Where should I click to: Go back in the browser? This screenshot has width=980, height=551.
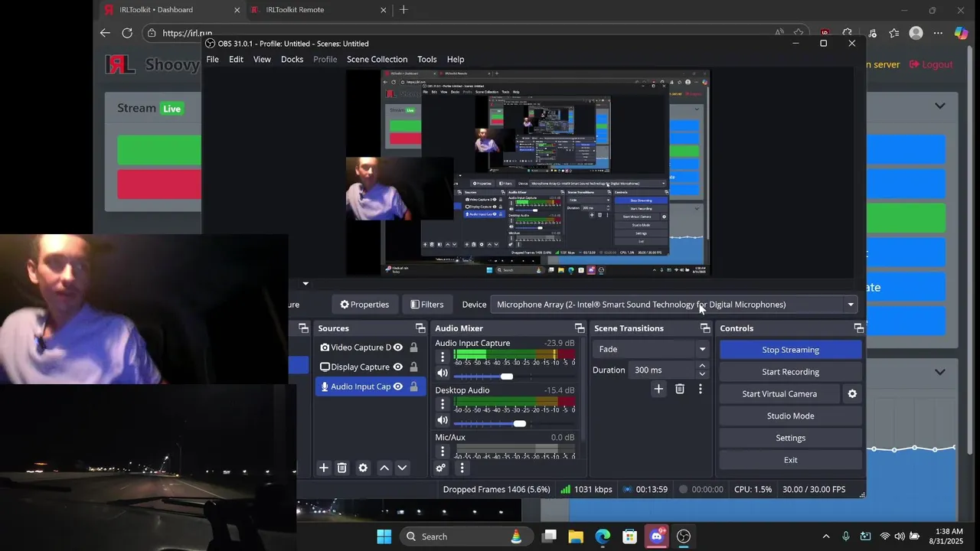105,33
